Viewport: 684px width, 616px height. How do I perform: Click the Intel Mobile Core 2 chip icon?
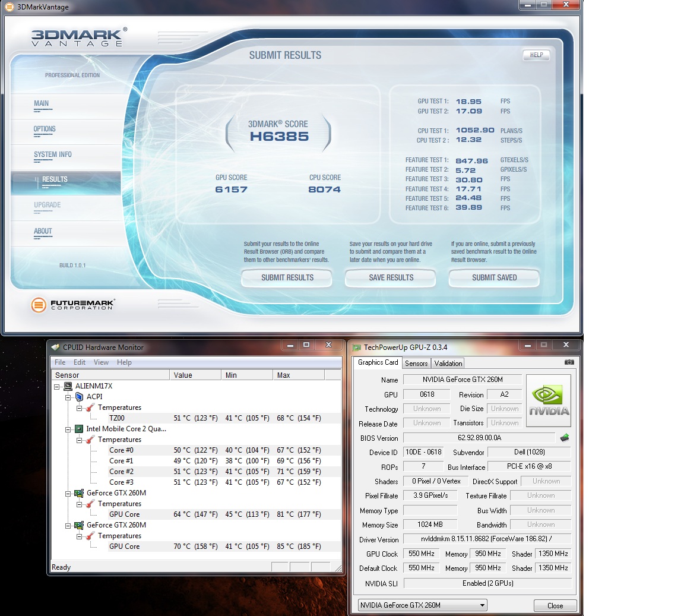(x=79, y=429)
